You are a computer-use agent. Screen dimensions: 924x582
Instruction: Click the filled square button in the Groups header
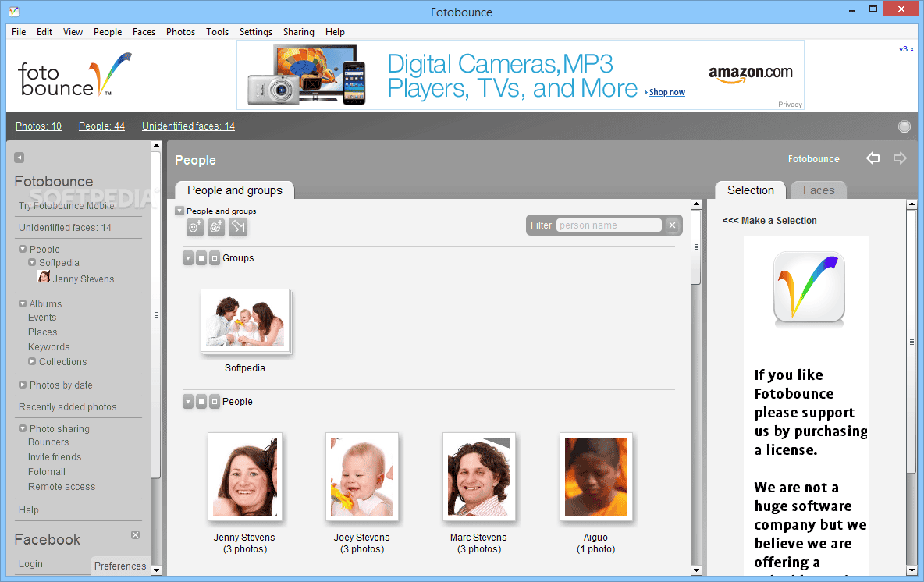pos(201,258)
